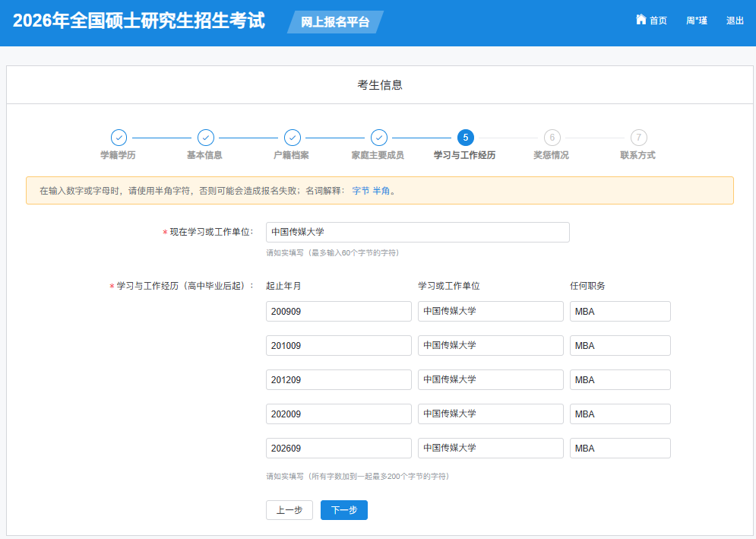This screenshot has height=539, width=756.
Task: Click the username 周*瑾 in header
Action: point(696,21)
